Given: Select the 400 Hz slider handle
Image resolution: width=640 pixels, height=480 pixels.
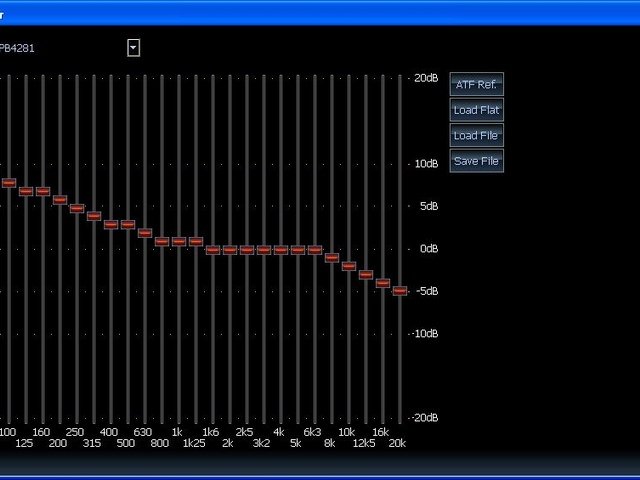Looking at the screenshot, I should pos(111,225).
